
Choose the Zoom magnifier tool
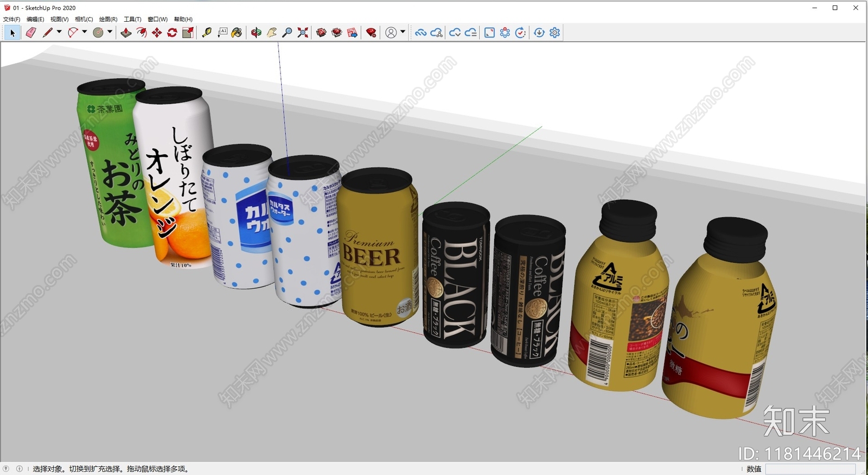tap(287, 33)
